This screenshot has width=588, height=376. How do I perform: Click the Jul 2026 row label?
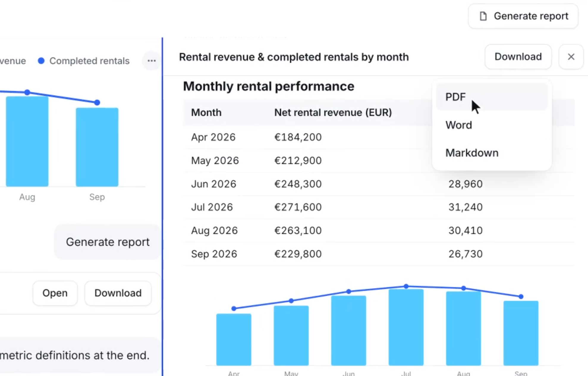[212, 207]
